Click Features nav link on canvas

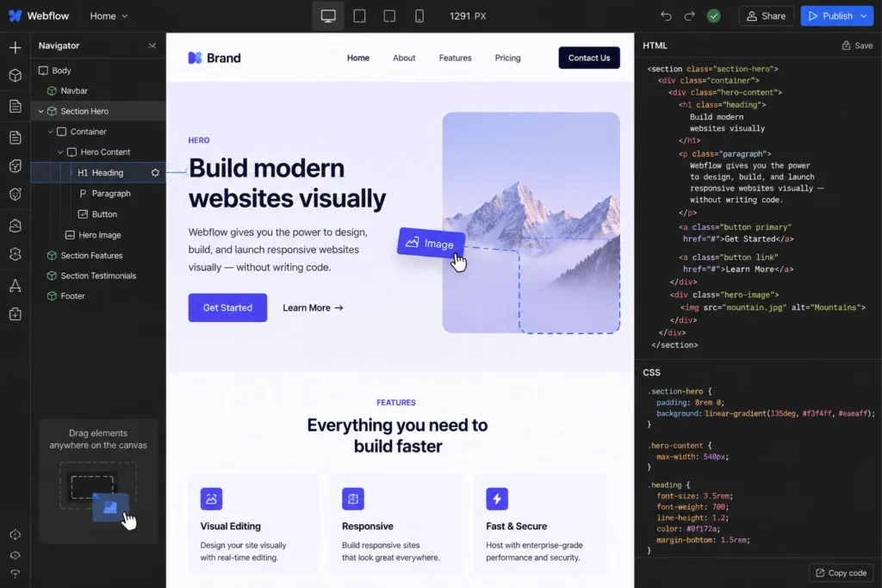pyautogui.click(x=455, y=58)
